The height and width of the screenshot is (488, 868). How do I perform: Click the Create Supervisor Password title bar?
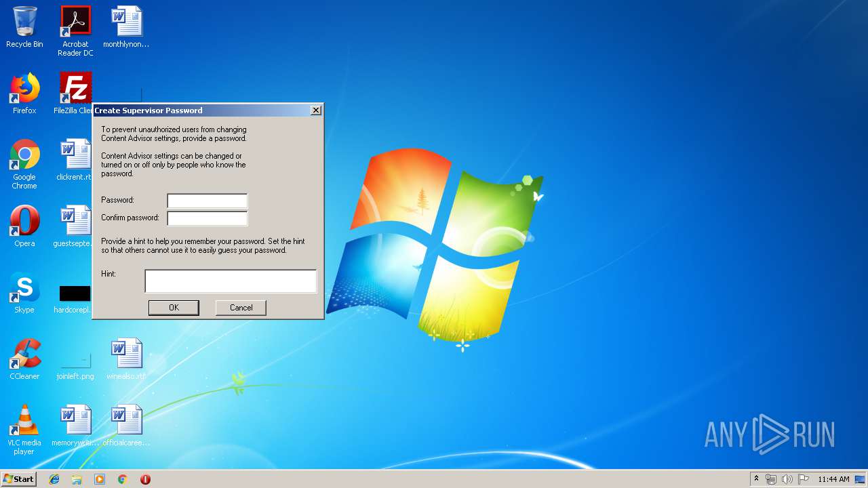coord(201,110)
